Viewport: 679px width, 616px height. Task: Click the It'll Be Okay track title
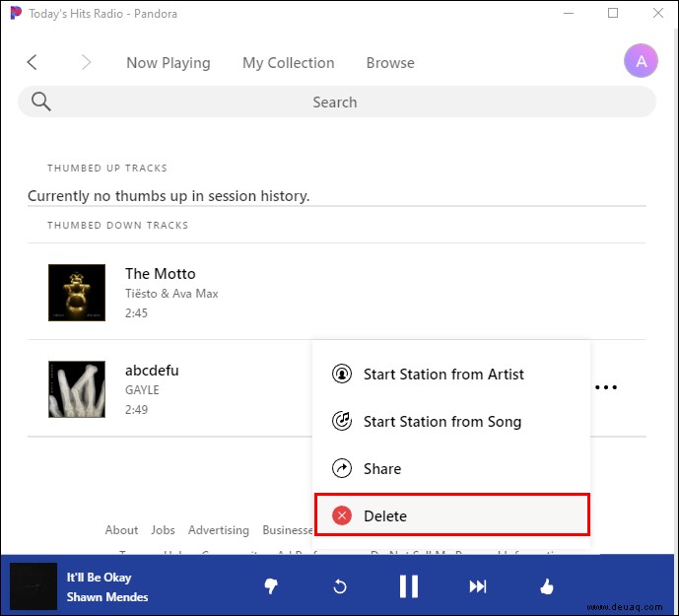point(100,578)
